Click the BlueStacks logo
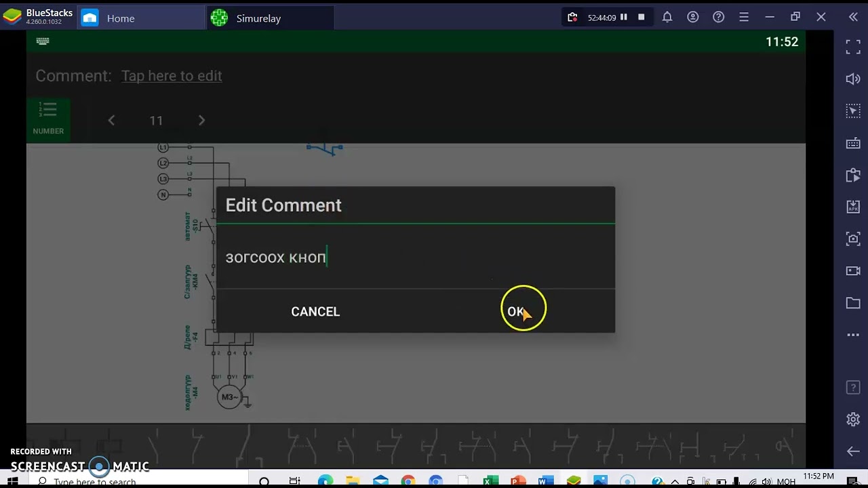Viewport: 868px width, 488px height. point(12,17)
